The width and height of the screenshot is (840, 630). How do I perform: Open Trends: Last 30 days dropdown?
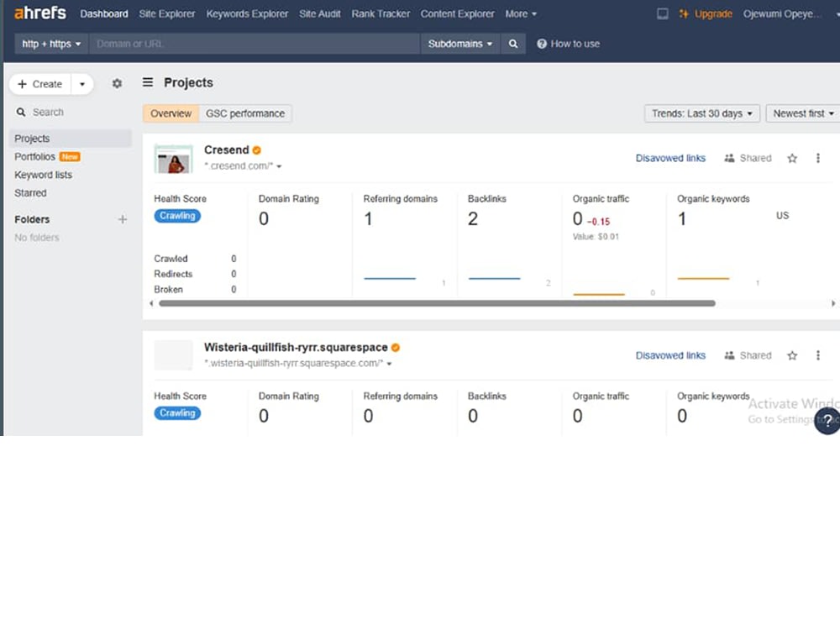click(701, 113)
